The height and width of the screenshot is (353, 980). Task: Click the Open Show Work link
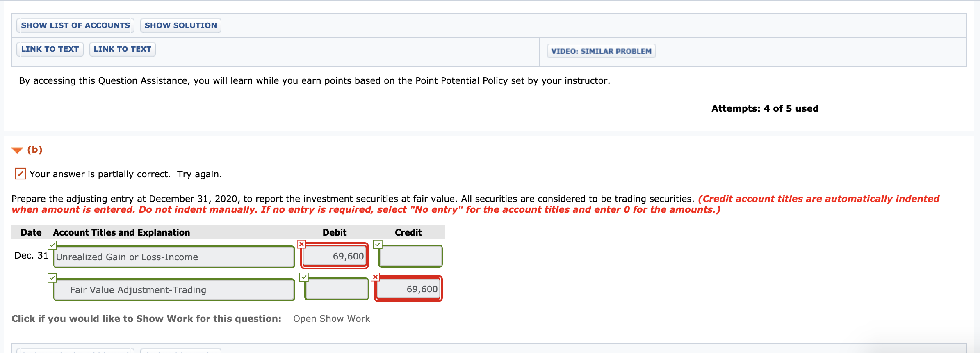coord(332,319)
